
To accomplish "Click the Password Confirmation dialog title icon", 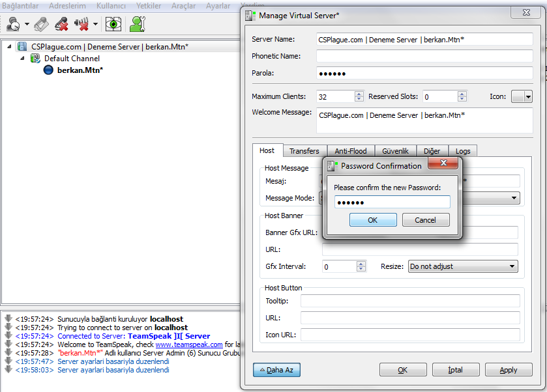I will point(333,165).
